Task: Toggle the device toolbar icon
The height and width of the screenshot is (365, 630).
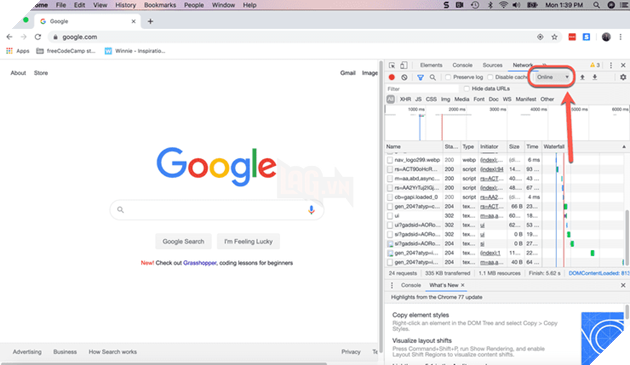Action: point(404,65)
